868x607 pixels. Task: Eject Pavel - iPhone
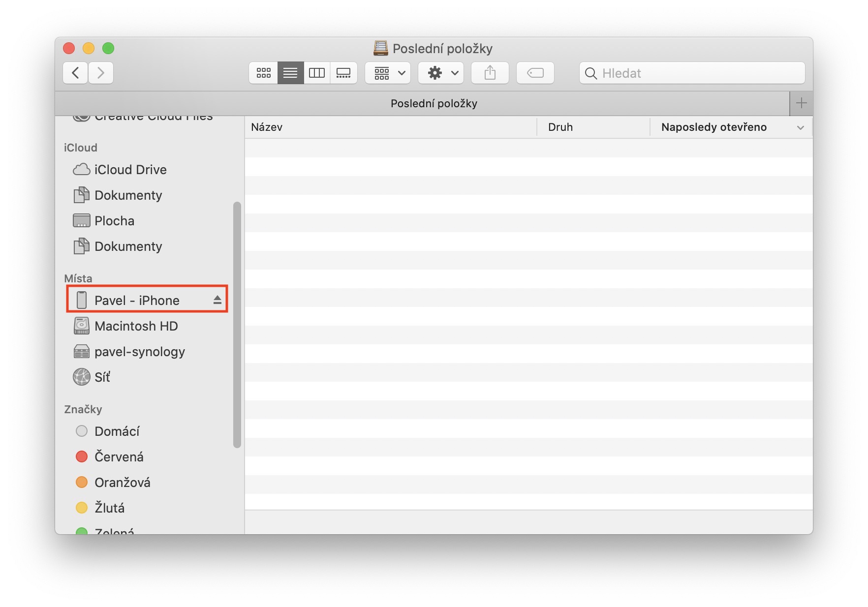[x=217, y=300]
